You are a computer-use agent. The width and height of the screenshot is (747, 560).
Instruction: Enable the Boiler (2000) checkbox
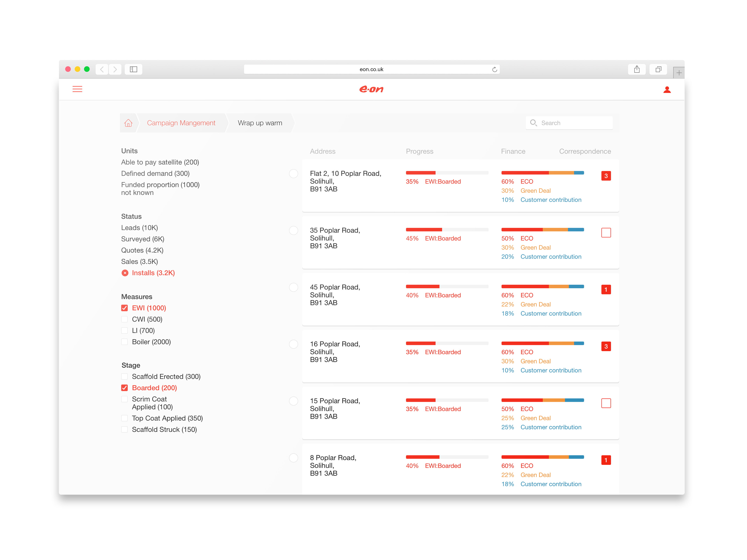pyautogui.click(x=125, y=342)
